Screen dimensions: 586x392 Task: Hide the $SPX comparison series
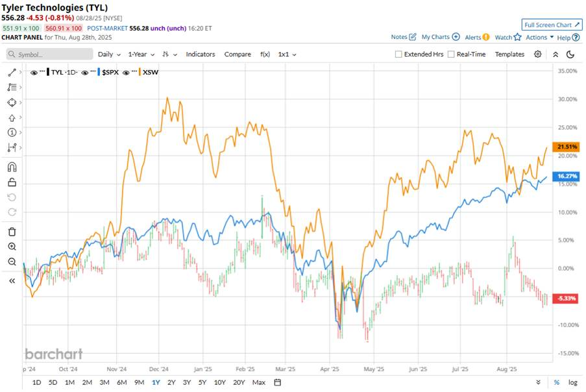point(85,73)
